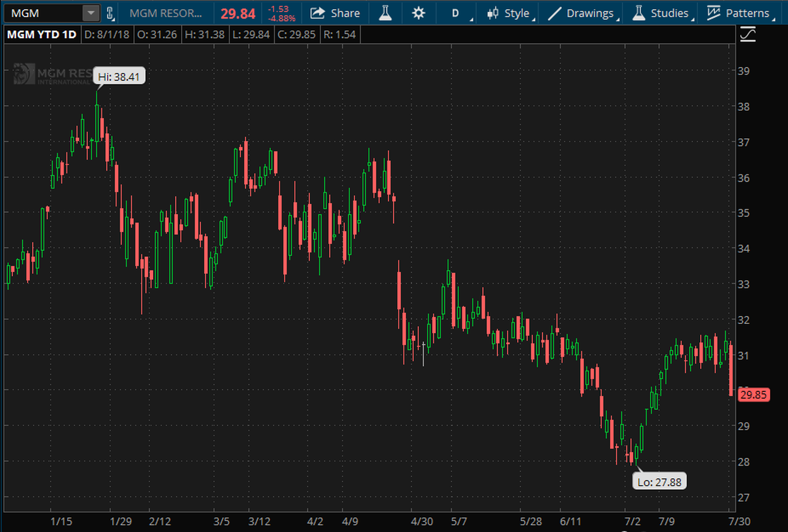The image size is (788, 532).
Task: Click the D: 8/1/18 date readout
Action: coord(106,34)
